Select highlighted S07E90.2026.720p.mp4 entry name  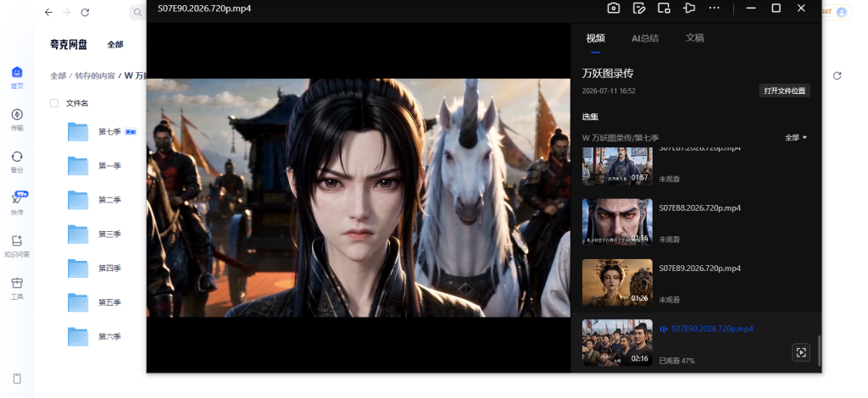tap(712, 329)
